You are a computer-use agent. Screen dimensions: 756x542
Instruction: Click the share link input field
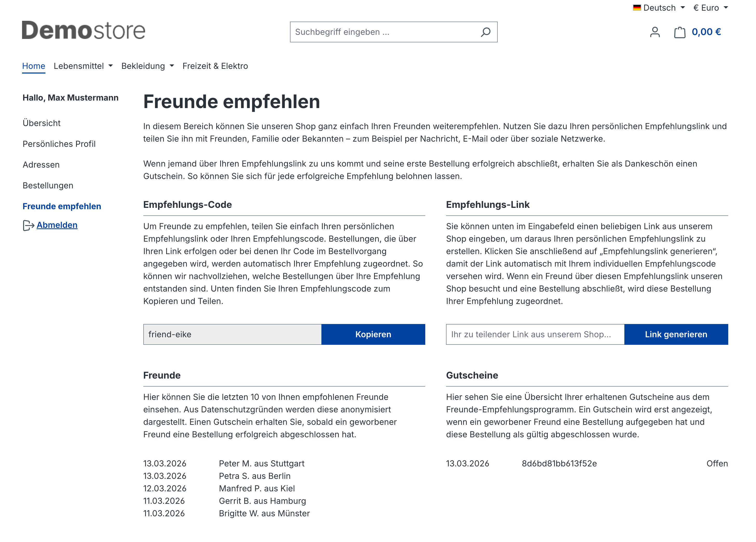tap(535, 334)
